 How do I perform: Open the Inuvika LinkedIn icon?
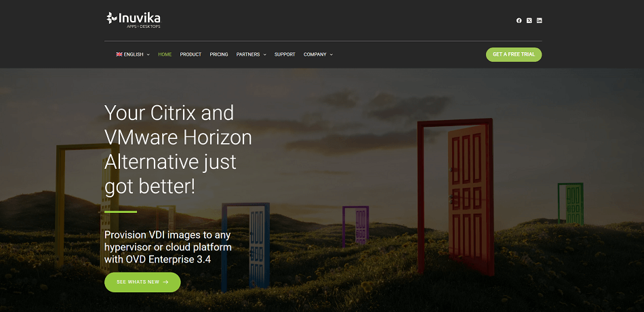[x=540, y=20]
